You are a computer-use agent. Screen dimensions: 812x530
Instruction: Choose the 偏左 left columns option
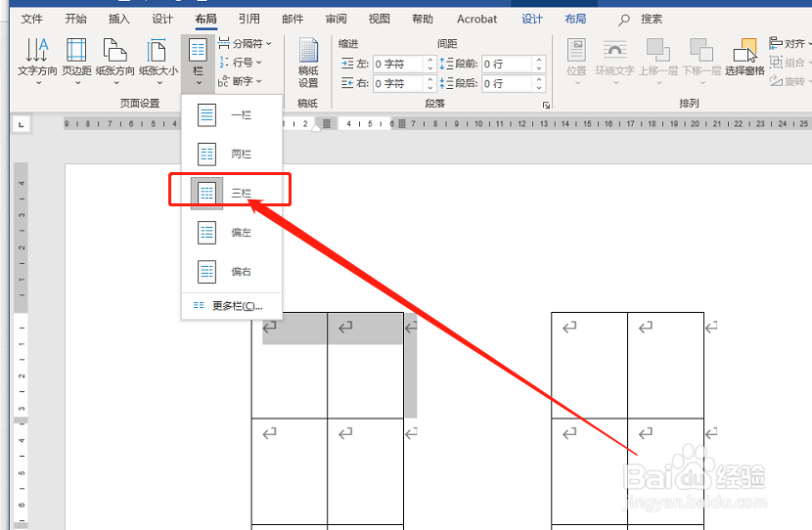pos(232,232)
